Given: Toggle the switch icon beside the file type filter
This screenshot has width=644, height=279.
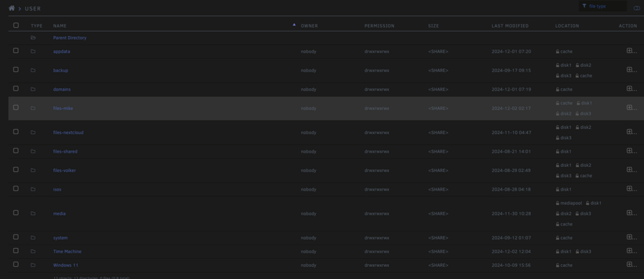Looking at the screenshot, I should pyautogui.click(x=637, y=8).
